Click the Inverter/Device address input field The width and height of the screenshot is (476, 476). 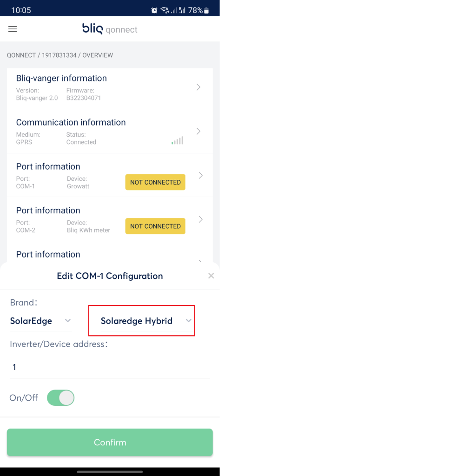[x=110, y=367]
